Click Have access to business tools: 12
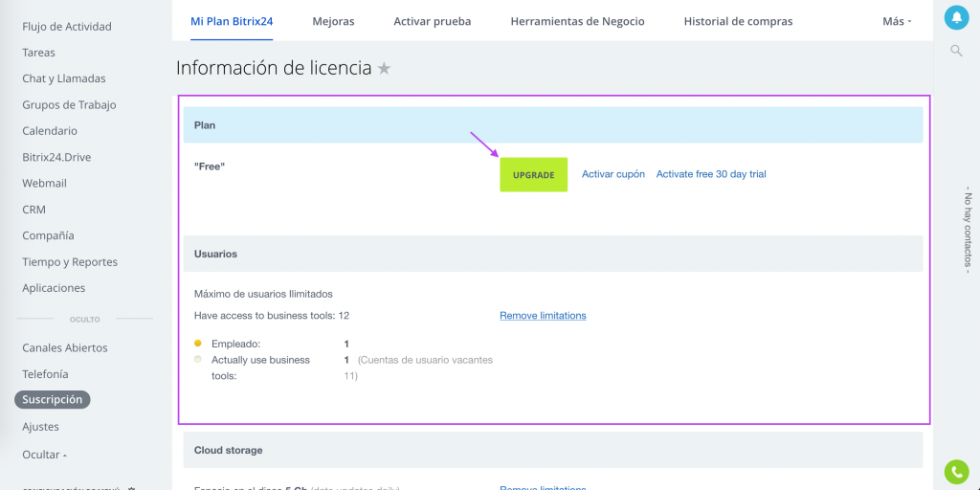 271,316
